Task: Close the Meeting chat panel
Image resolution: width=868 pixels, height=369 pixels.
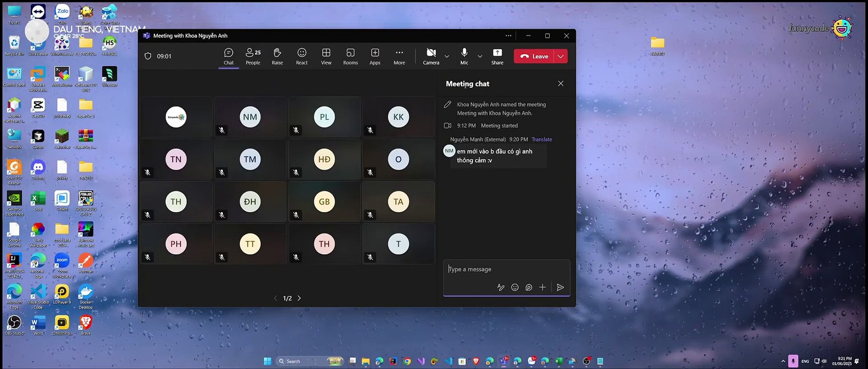Action: pyautogui.click(x=561, y=84)
